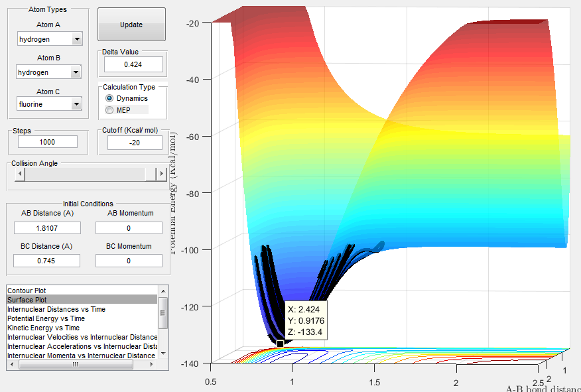Select Internuclear Distances vs Time entry
The image size is (581, 392).
pos(56,309)
